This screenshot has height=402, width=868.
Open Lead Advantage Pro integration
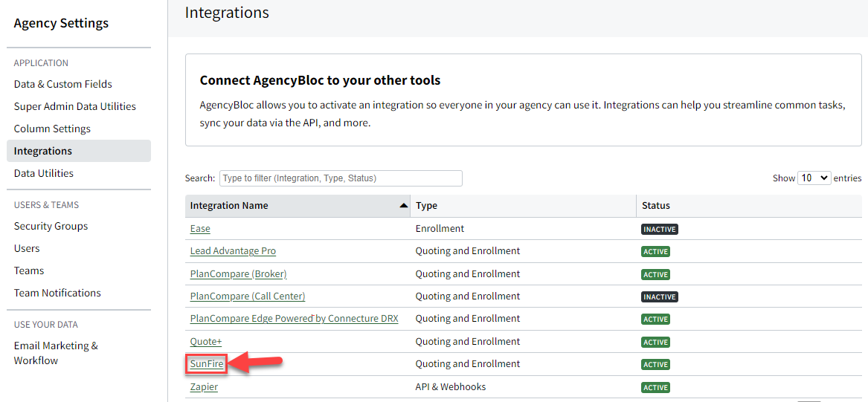coord(233,251)
